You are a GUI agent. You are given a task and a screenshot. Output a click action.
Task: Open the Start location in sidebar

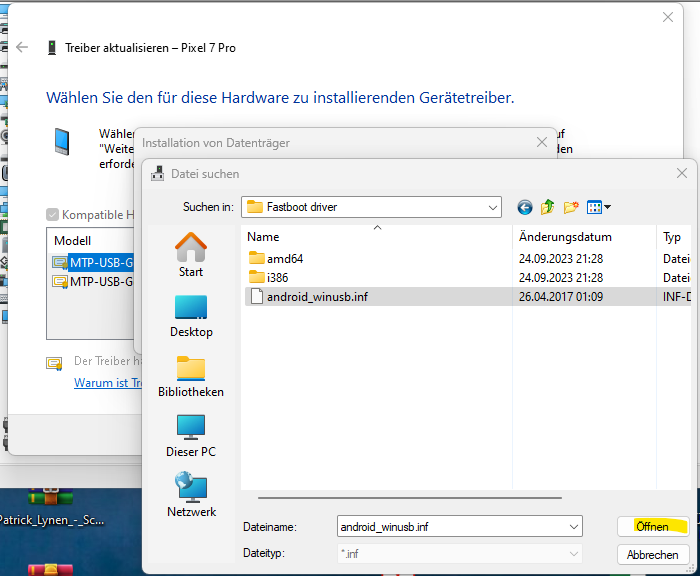(191, 255)
